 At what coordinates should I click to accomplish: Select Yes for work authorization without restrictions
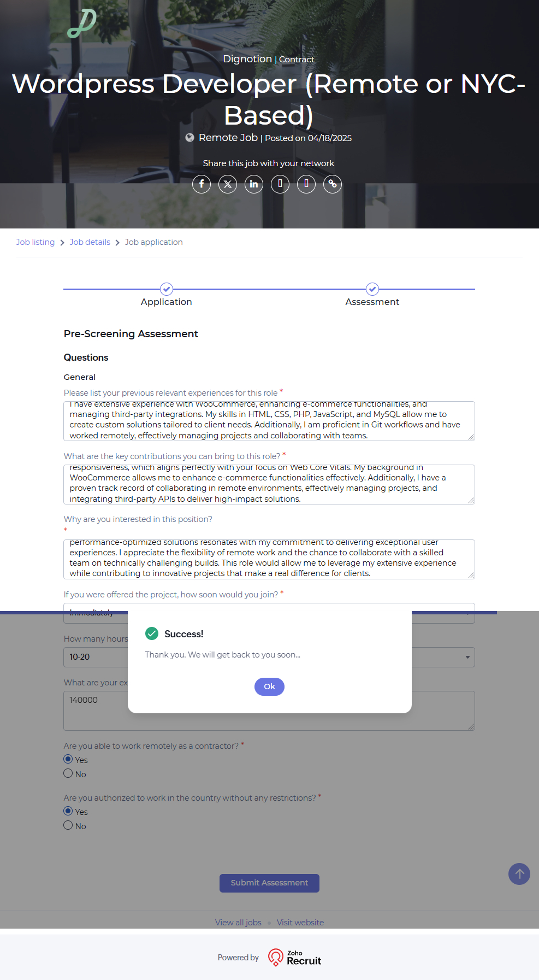pos(68,811)
